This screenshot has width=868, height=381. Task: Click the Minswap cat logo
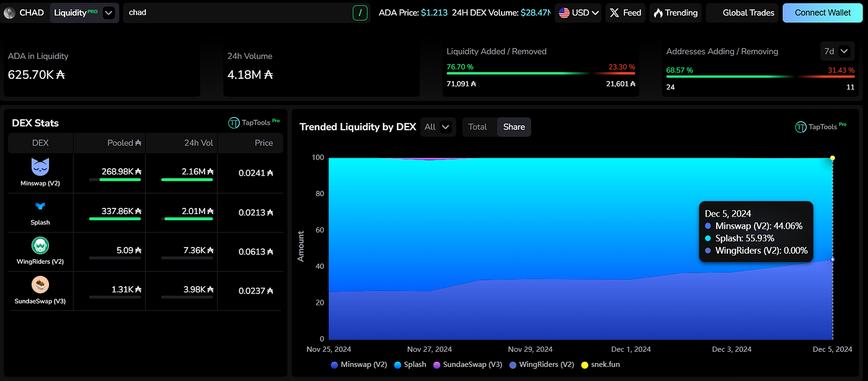[40, 166]
